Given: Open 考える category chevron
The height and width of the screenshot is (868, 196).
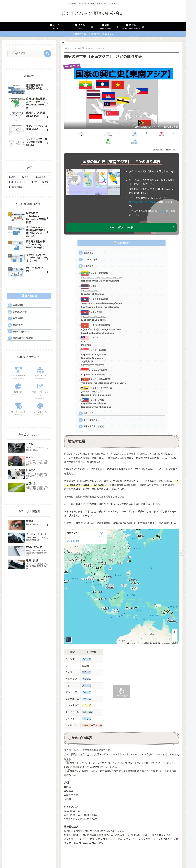Looking at the screenshot, I should (x=48, y=461).
